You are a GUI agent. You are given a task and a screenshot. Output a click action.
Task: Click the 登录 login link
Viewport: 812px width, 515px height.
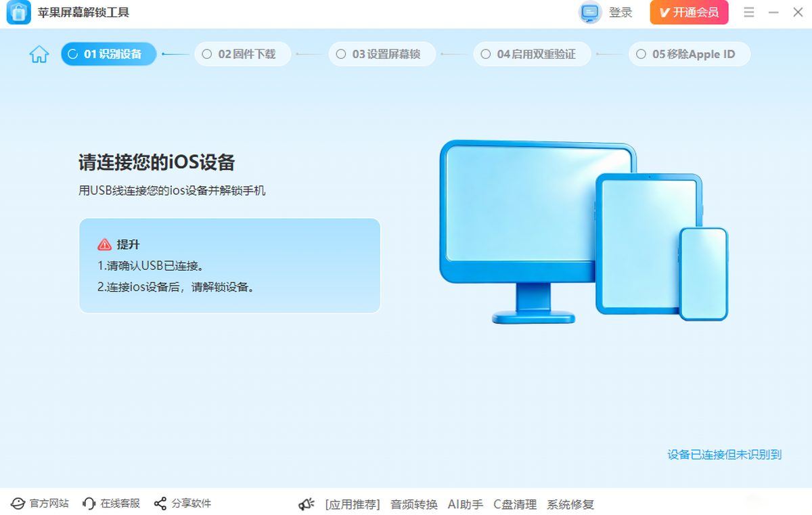pyautogui.click(x=621, y=12)
